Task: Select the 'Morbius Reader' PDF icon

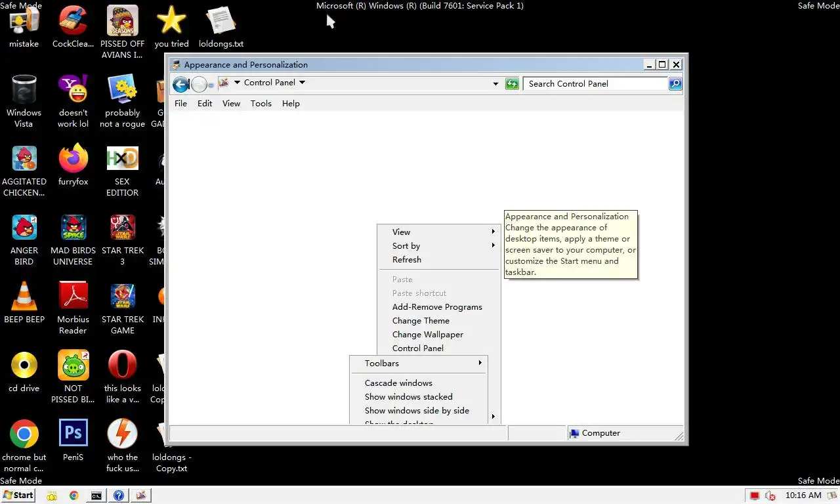Action: (73, 308)
